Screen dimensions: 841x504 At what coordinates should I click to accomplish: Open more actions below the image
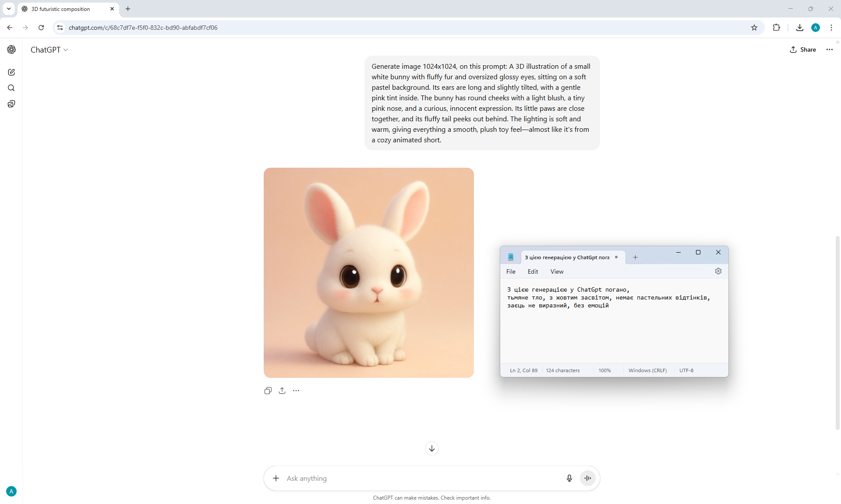(296, 391)
